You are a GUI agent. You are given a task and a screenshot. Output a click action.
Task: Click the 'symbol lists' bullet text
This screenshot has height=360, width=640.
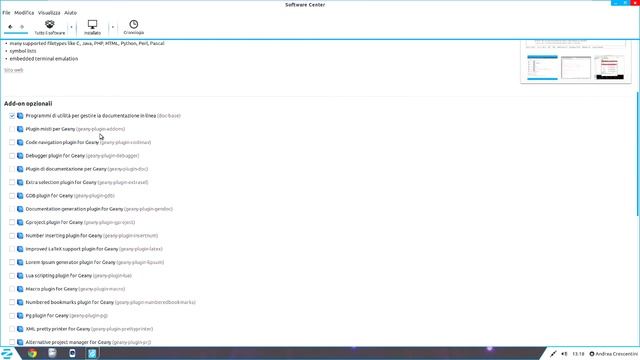[x=23, y=51]
